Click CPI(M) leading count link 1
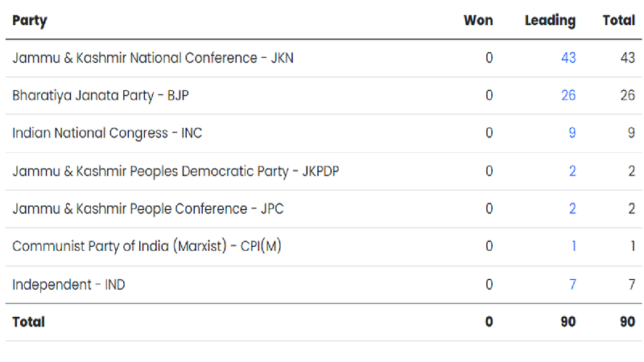The height and width of the screenshot is (362, 644). [x=573, y=246]
